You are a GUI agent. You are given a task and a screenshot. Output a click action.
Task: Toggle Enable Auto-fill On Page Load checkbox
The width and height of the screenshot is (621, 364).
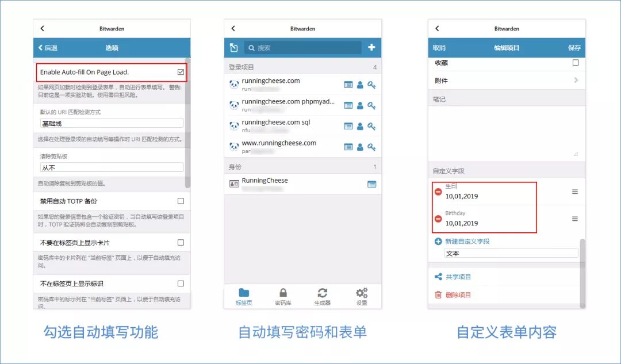point(181,72)
